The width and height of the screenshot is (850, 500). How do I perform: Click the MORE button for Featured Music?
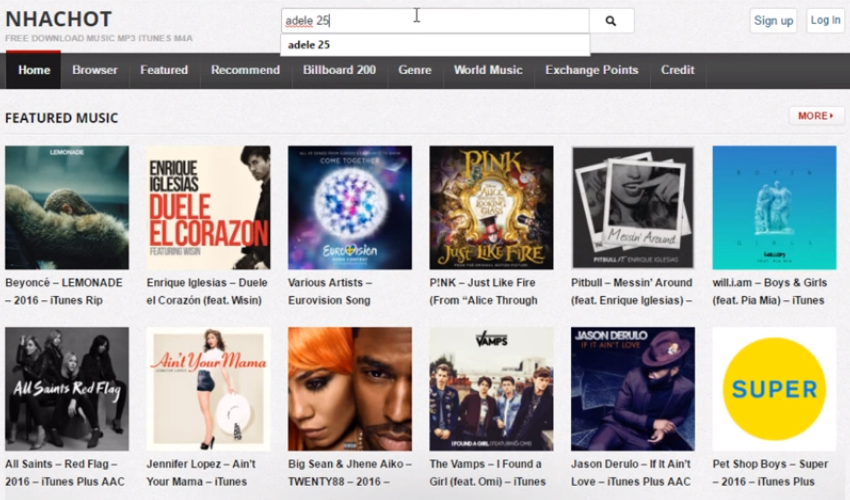pyautogui.click(x=816, y=116)
